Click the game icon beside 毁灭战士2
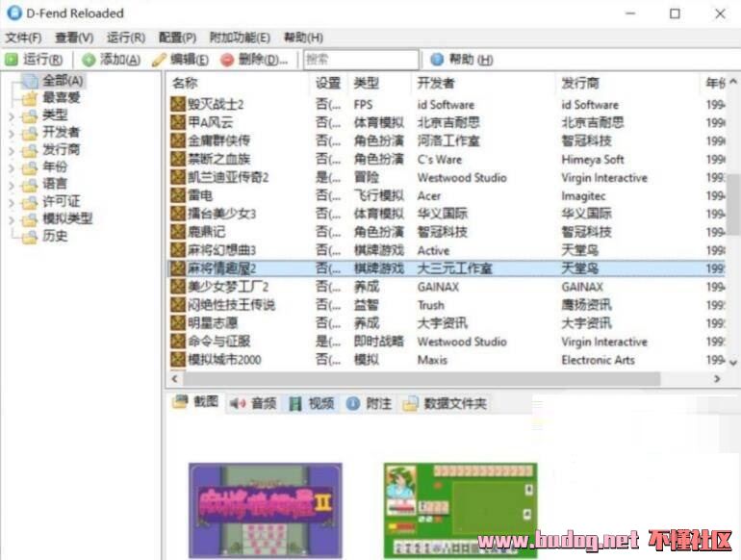This screenshot has height=560, width=741. point(177,105)
